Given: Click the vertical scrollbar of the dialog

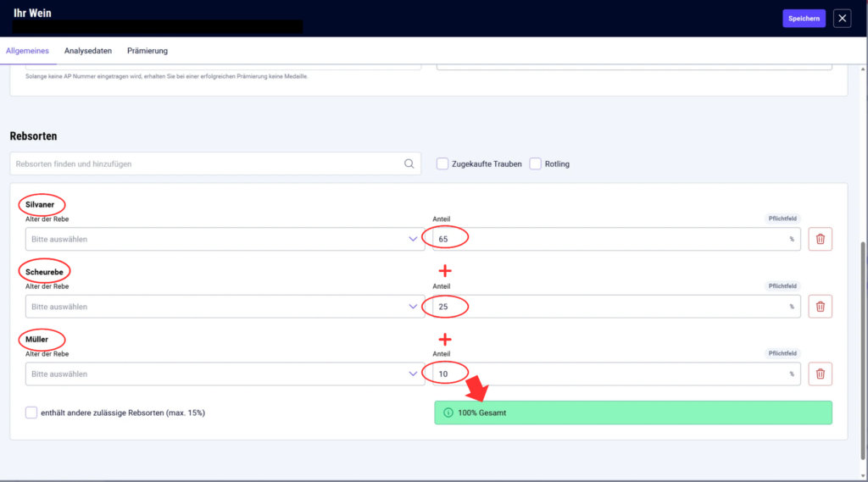Looking at the screenshot, I should tap(862, 350).
